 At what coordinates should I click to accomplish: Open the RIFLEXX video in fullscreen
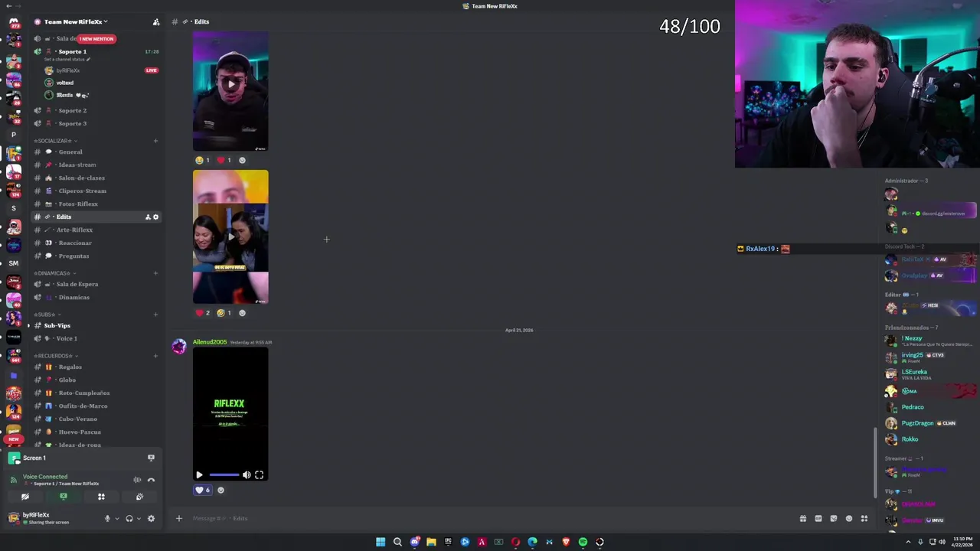pyautogui.click(x=259, y=475)
